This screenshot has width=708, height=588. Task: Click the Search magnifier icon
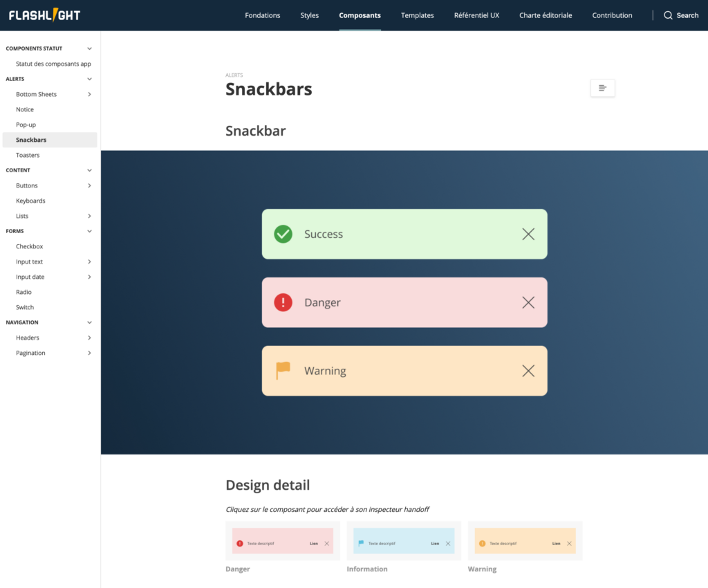[667, 15]
